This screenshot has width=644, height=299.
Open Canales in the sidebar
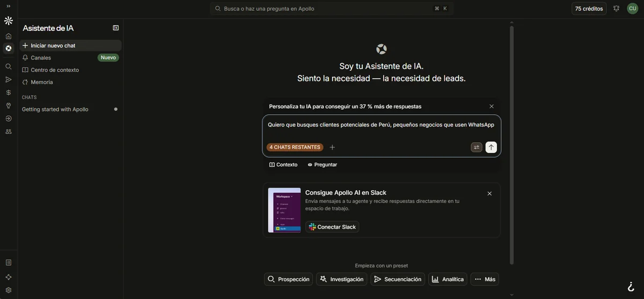click(x=70, y=57)
